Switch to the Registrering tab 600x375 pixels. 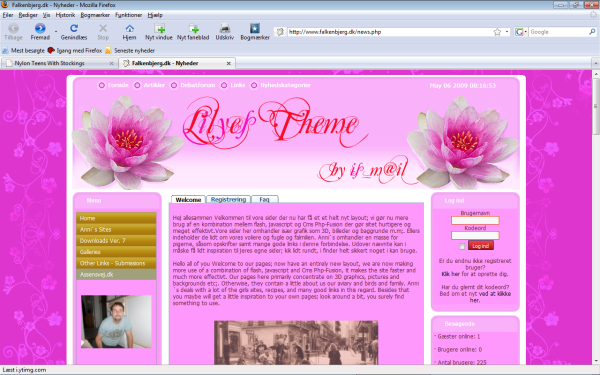(x=228, y=199)
